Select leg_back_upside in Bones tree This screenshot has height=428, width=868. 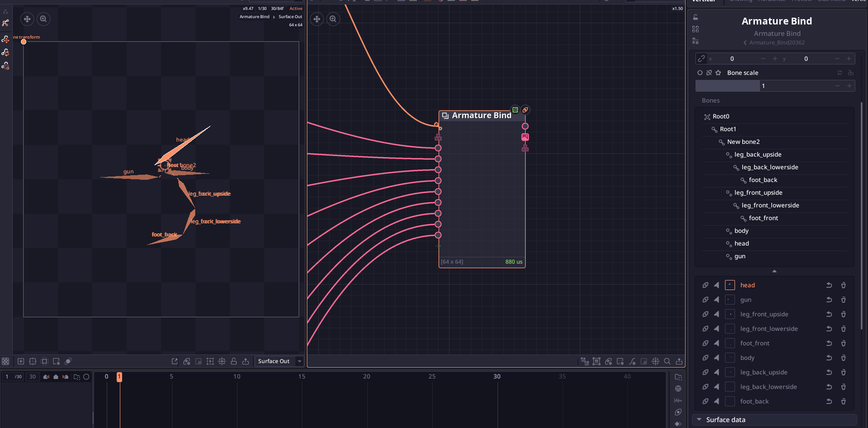pos(758,155)
